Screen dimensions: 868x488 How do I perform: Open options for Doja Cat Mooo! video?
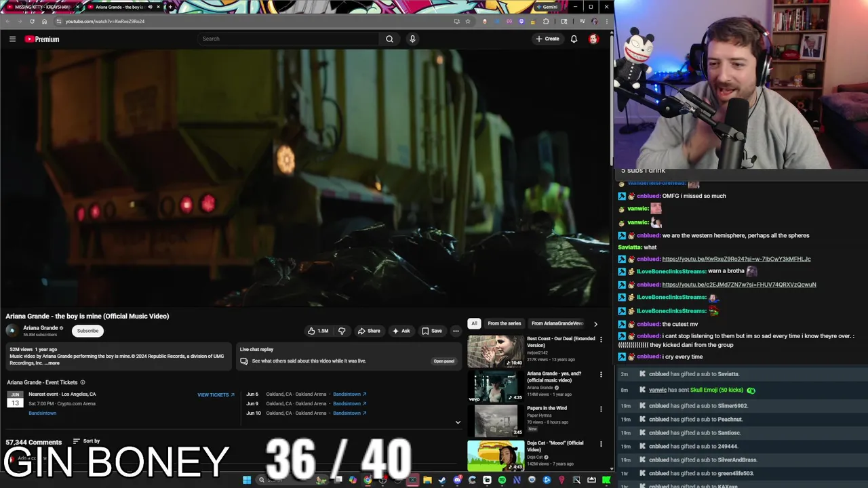click(x=601, y=444)
